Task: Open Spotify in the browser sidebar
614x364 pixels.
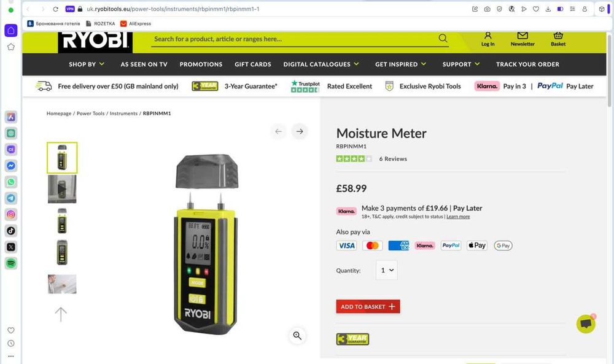Action: [11, 263]
